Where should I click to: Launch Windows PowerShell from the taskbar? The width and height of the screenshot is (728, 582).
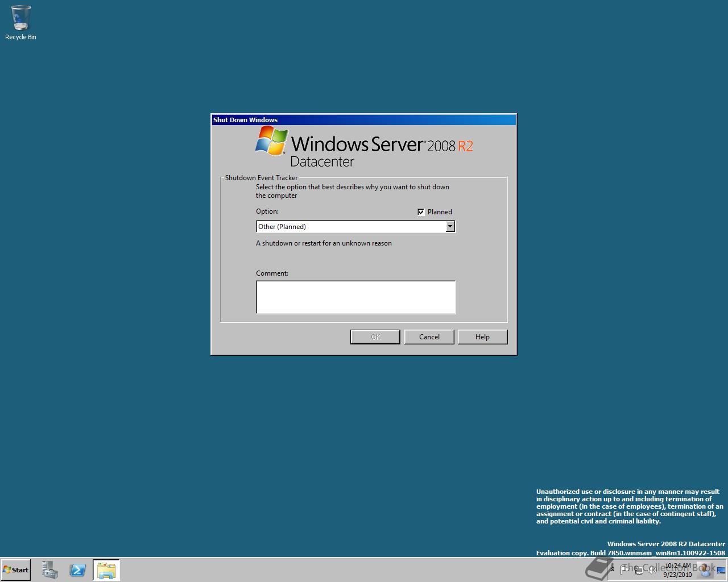click(x=78, y=570)
